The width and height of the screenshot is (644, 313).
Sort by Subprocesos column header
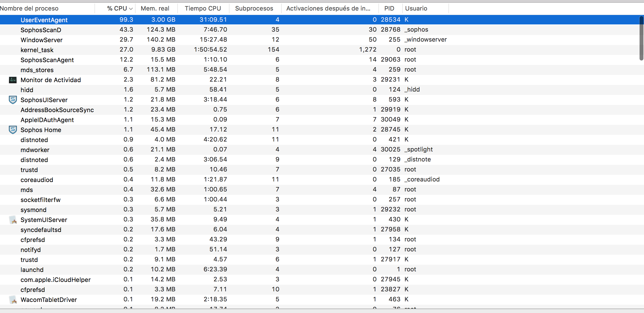tap(254, 8)
